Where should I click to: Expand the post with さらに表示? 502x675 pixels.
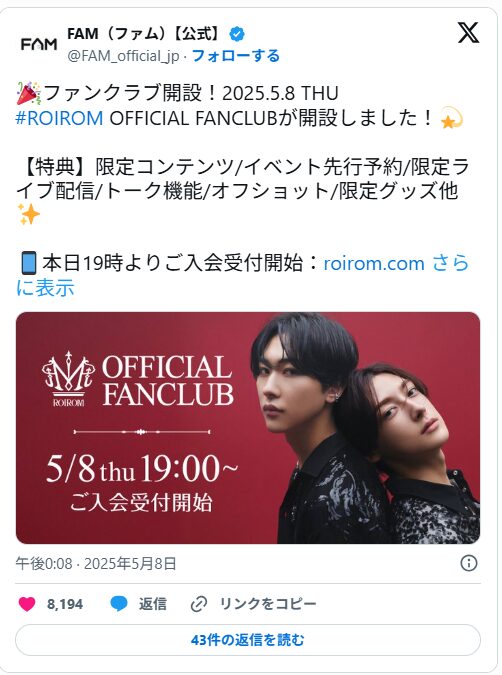(242, 275)
